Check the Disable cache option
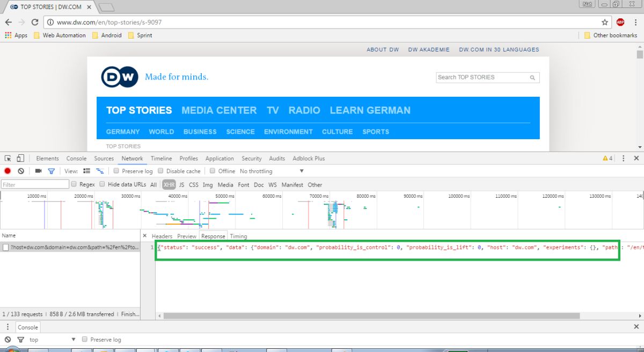The height and width of the screenshot is (352, 644). click(x=161, y=171)
